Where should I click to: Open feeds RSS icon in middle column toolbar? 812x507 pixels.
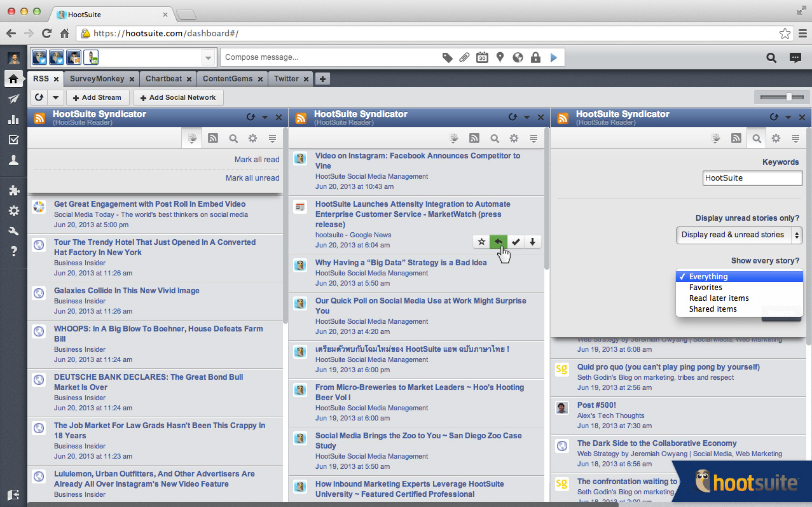click(x=474, y=138)
